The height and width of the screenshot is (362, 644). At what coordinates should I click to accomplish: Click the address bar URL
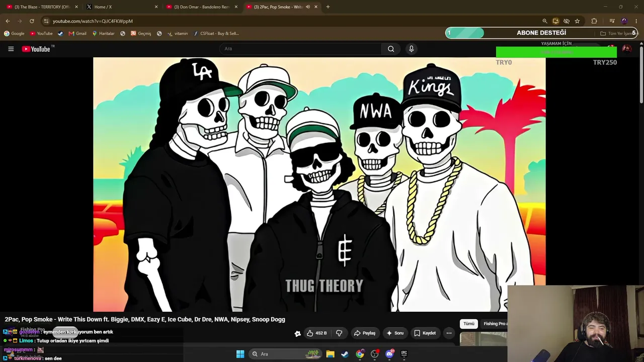(93, 21)
